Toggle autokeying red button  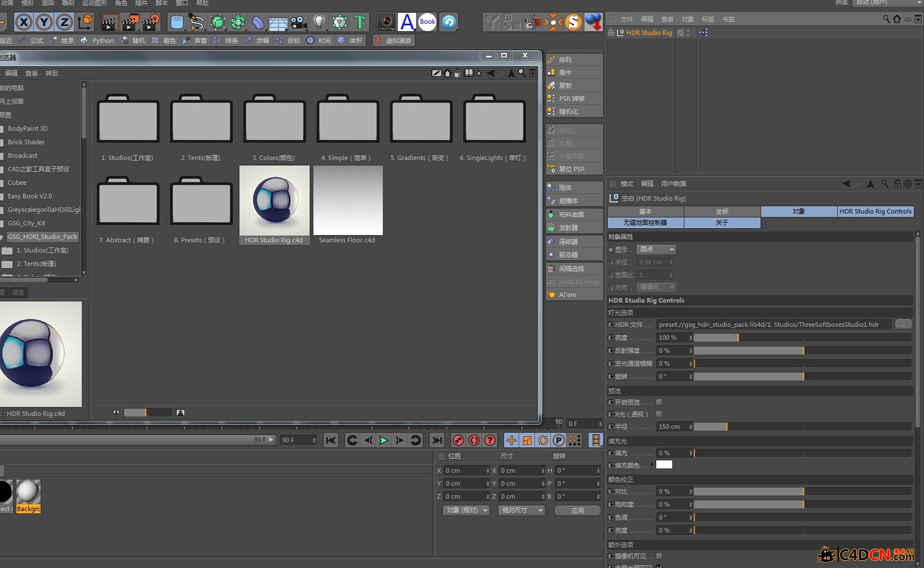[474, 440]
